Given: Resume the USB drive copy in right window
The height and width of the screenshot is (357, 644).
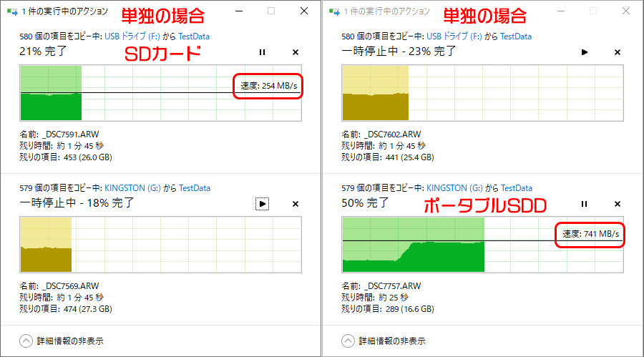Looking at the screenshot, I should [585, 52].
